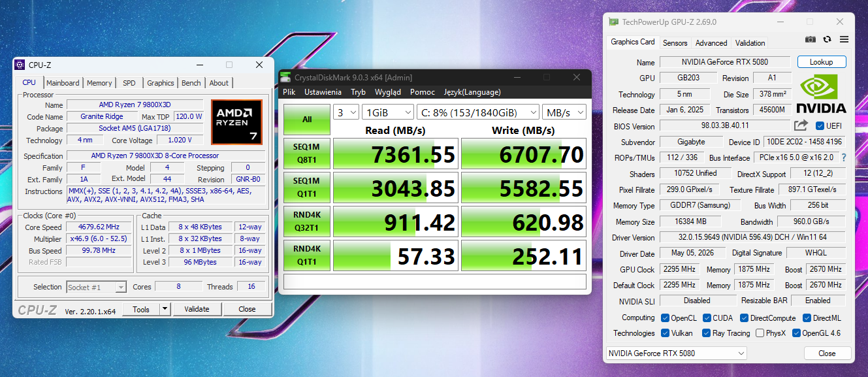Click the Tools button in CPU-Z
Image resolution: width=868 pixels, height=377 pixels.
[x=141, y=309]
